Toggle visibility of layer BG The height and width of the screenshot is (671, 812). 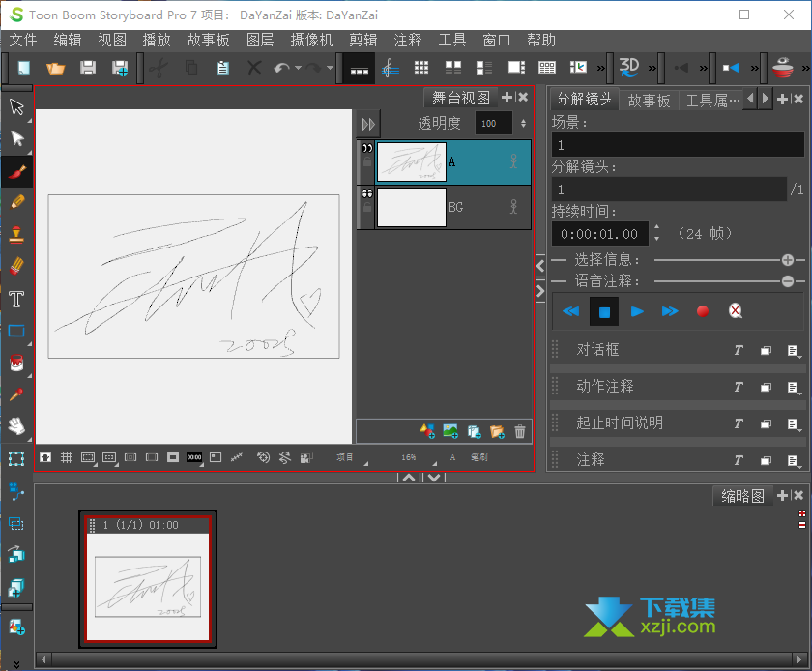(x=367, y=193)
